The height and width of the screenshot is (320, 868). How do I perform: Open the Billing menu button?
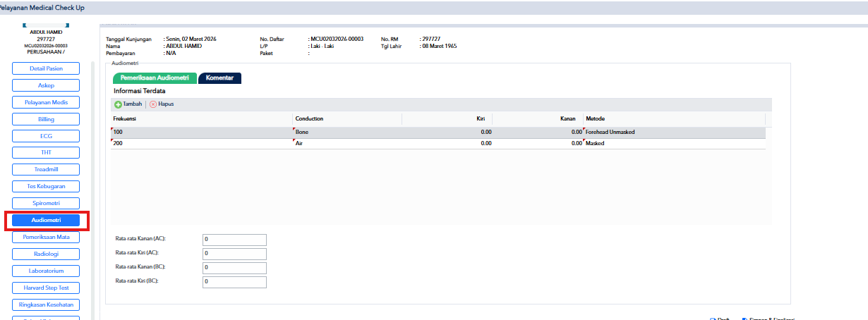pos(46,119)
